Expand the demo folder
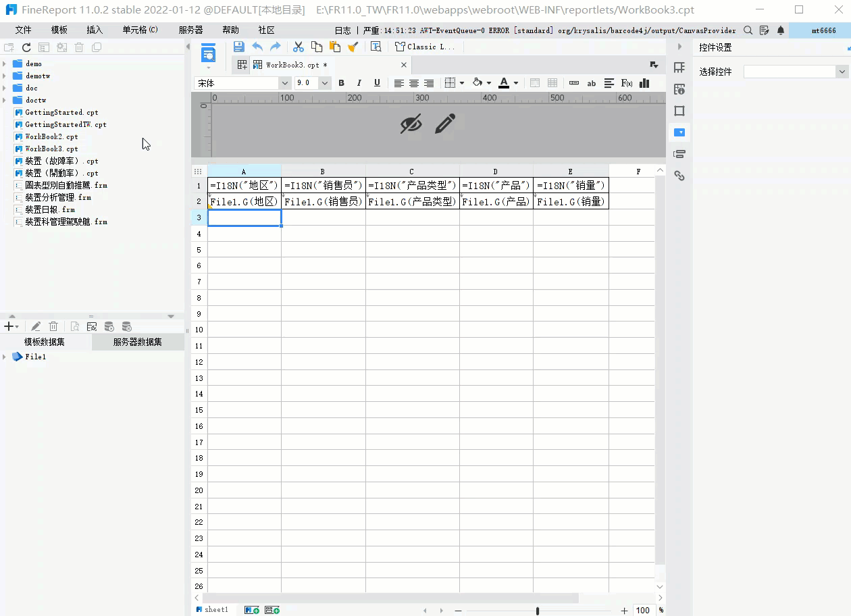This screenshot has height=616, width=851. point(5,63)
